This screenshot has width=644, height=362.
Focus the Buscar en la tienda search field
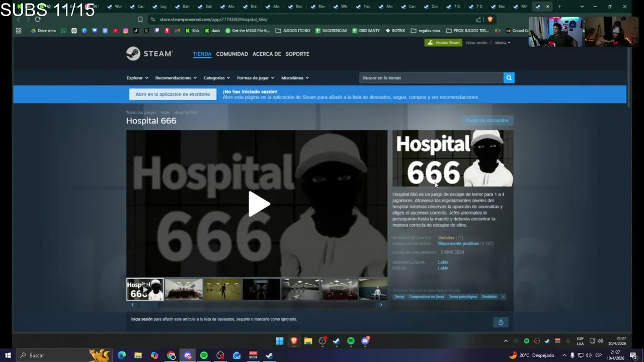pos(431,78)
